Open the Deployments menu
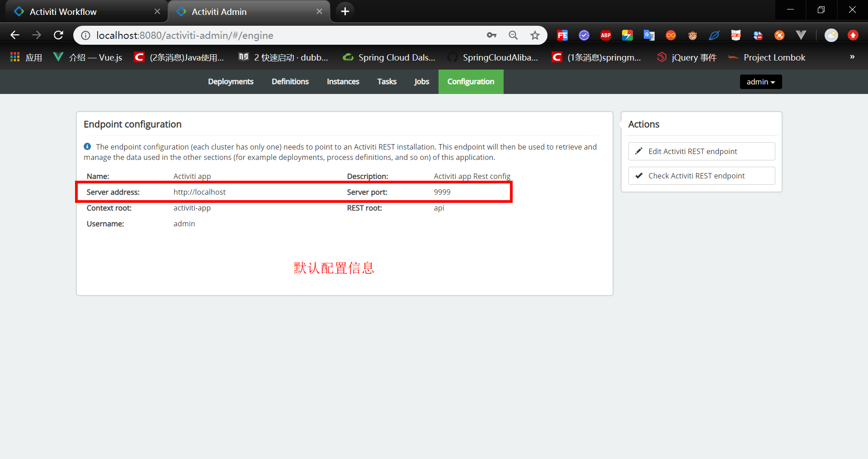868x459 pixels. [x=231, y=82]
